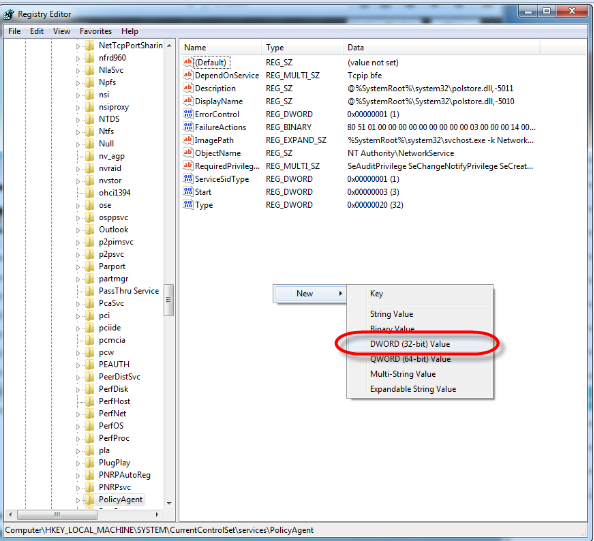Select the FailureActions binary value icon

click(x=188, y=127)
